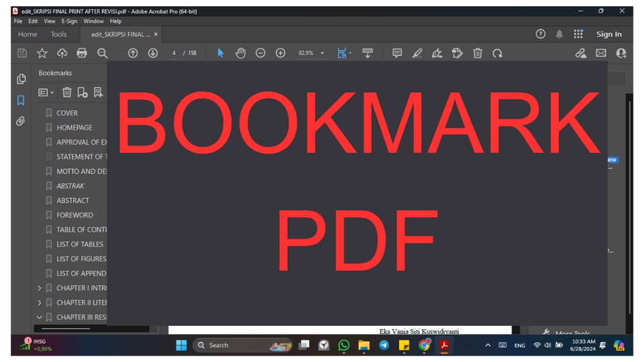
Task: Open the find text magnifier icon
Action: coord(102,54)
